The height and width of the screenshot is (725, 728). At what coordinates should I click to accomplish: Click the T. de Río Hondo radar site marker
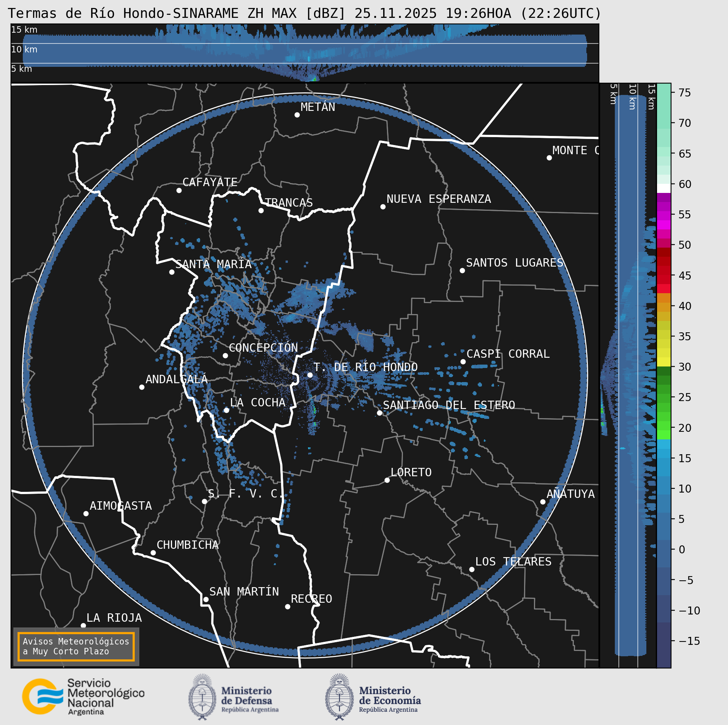coord(310,375)
